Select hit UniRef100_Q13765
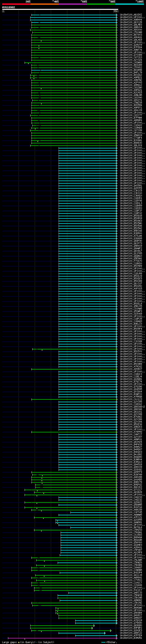The width and height of the screenshot is (146, 644). click(131, 254)
